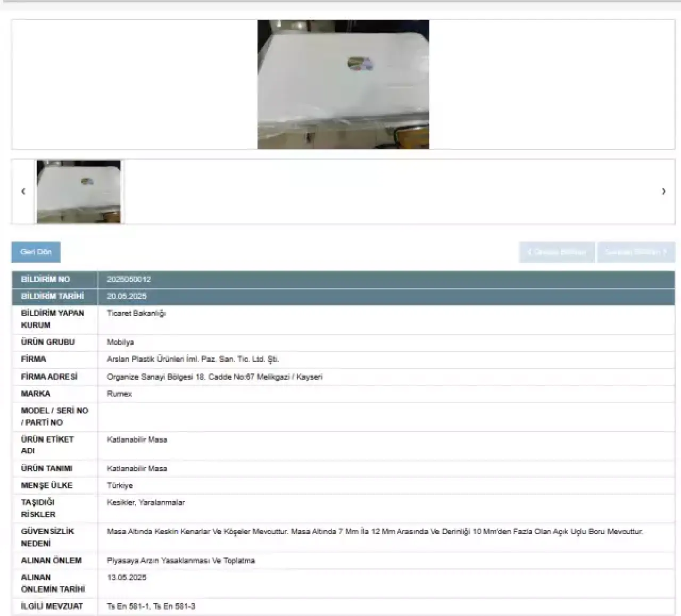Click the Kesikler, Yaralanmalar risk text
681x616 pixels.
point(146,503)
